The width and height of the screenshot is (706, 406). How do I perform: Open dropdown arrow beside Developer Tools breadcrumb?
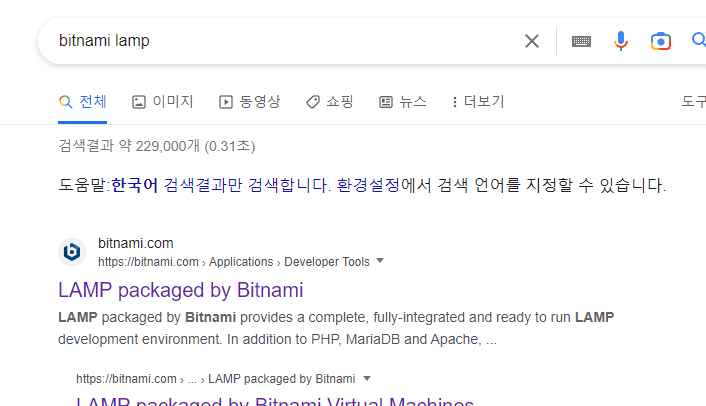coord(380,261)
